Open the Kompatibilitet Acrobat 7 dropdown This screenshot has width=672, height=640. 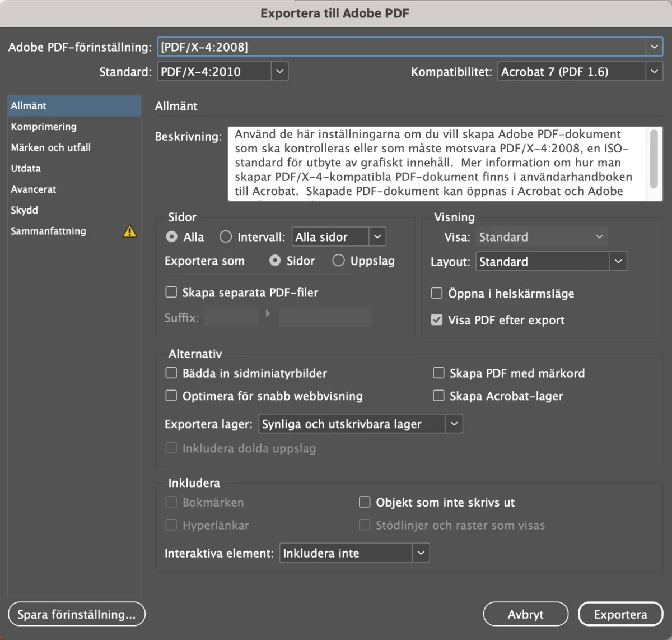click(580, 72)
